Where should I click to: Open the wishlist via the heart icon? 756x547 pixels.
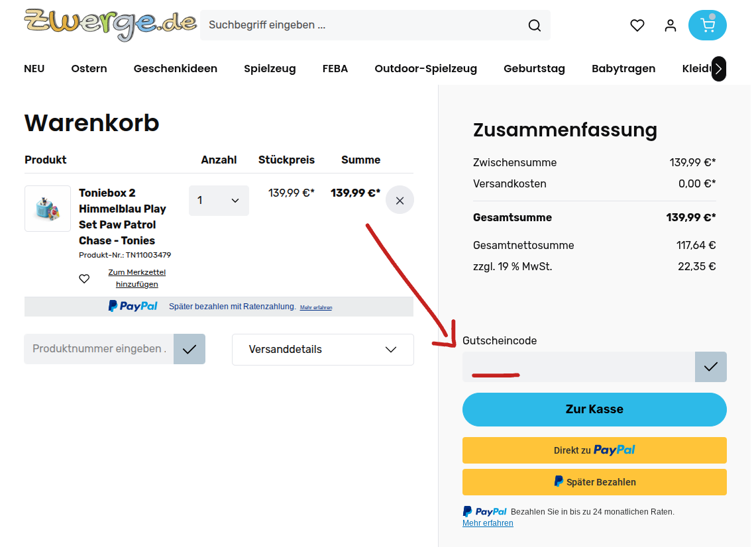coord(637,25)
